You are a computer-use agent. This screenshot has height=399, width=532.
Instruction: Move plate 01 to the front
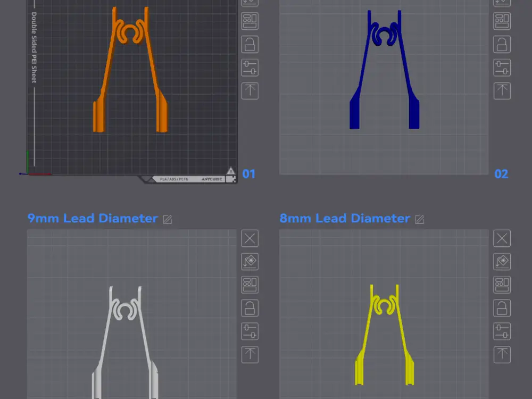coord(250,91)
